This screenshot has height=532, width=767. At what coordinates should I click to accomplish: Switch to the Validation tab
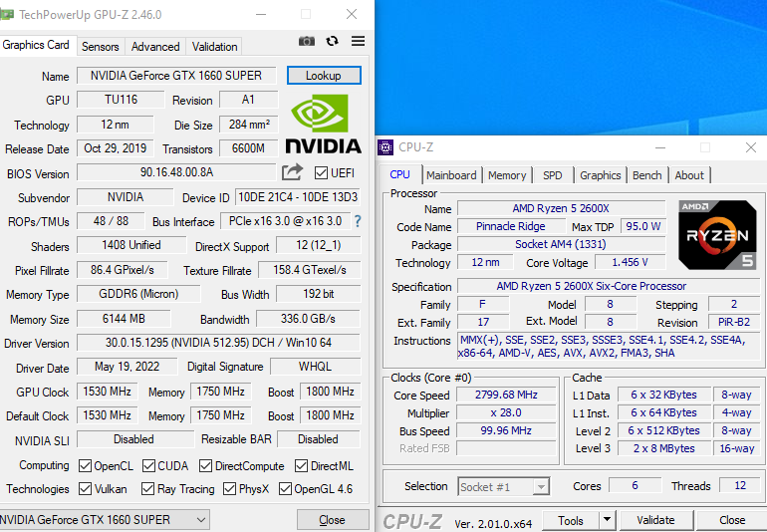(x=214, y=47)
